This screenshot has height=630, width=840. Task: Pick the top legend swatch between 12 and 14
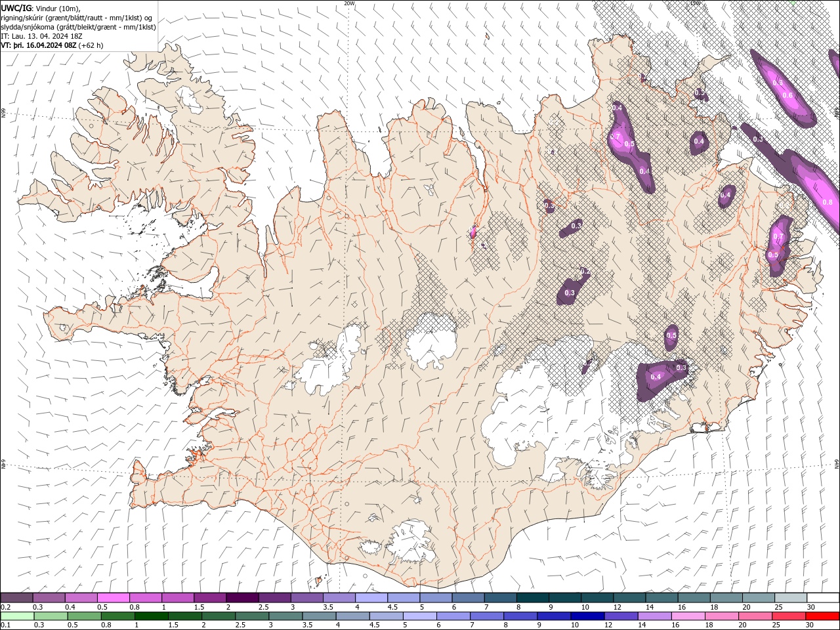(629, 598)
